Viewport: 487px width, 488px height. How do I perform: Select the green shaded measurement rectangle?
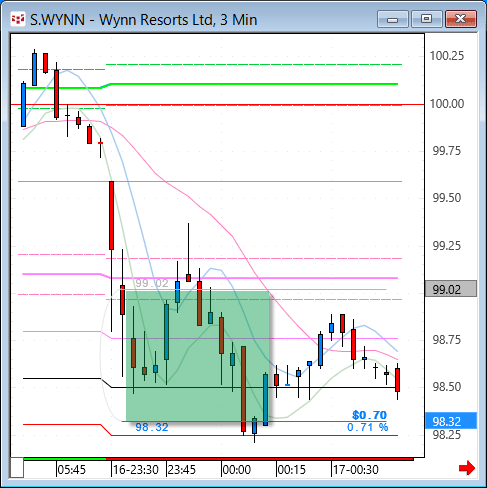pyautogui.click(x=198, y=356)
